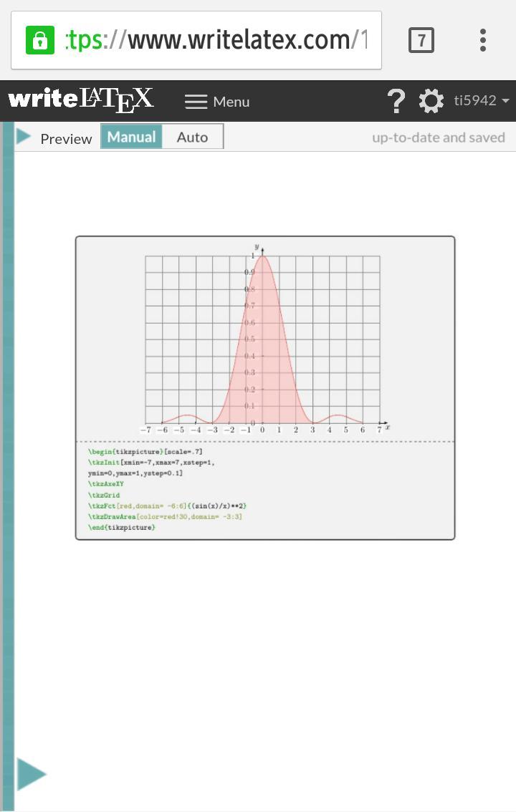Click the \tkzAxeXY code line
The width and height of the screenshot is (516, 812).
tap(105, 483)
